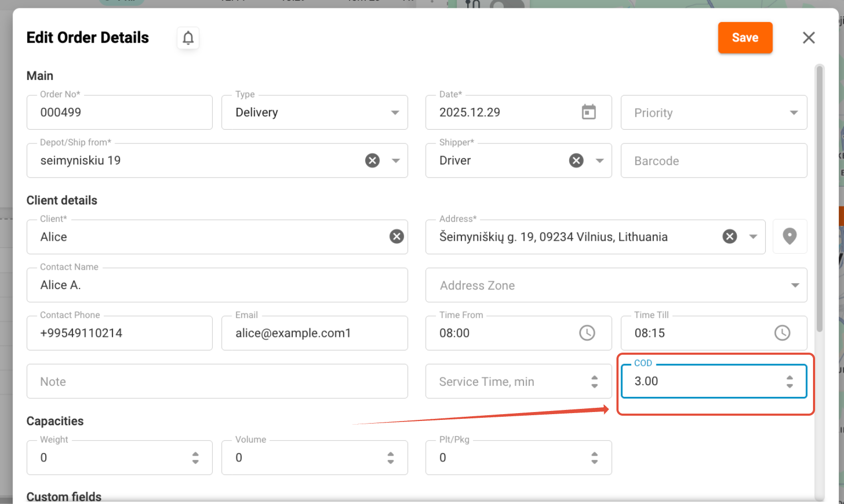This screenshot has height=504, width=844.
Task: Clear the Shipper Driver selection
Action: tap(576, 160)
